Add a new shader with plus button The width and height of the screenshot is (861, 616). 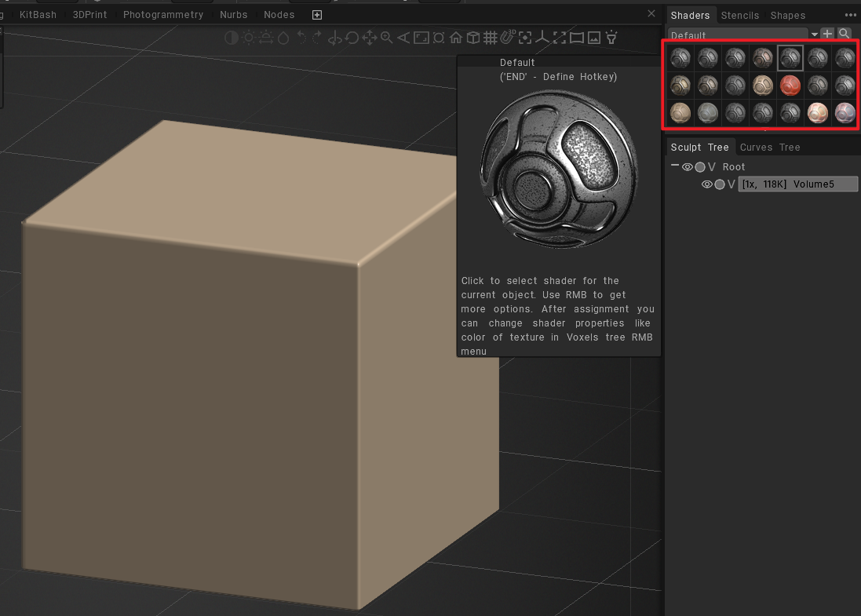(827, 34)
